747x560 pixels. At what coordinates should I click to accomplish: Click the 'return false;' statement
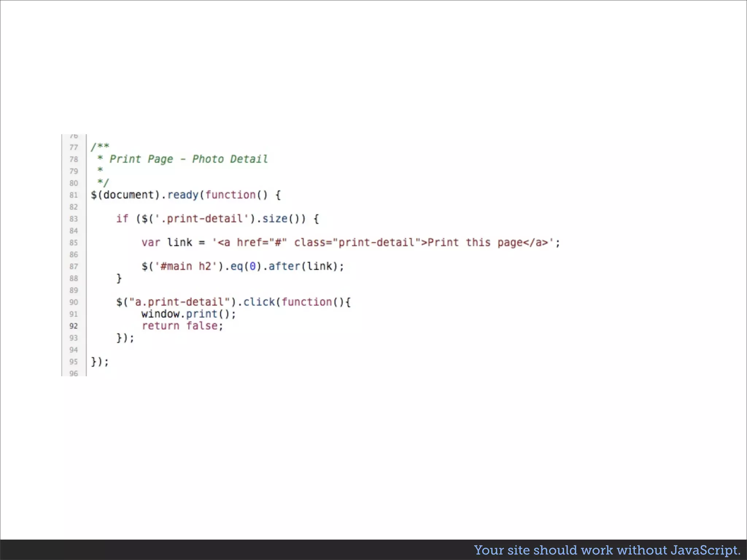pyautogui.click(x=182, y=326)
